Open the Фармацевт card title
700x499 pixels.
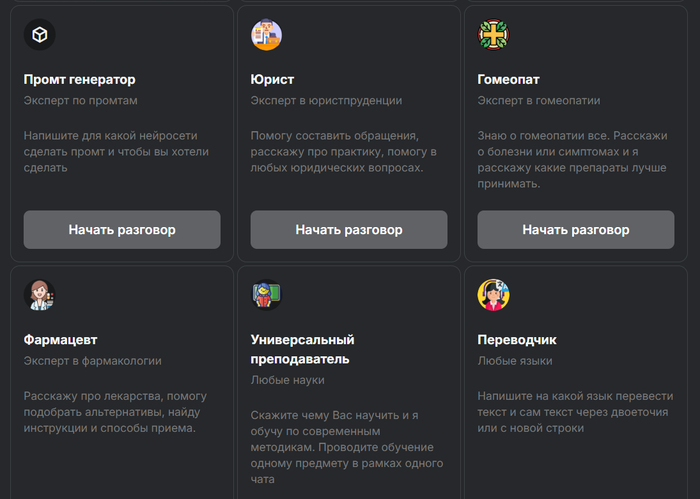pos(60,339)
